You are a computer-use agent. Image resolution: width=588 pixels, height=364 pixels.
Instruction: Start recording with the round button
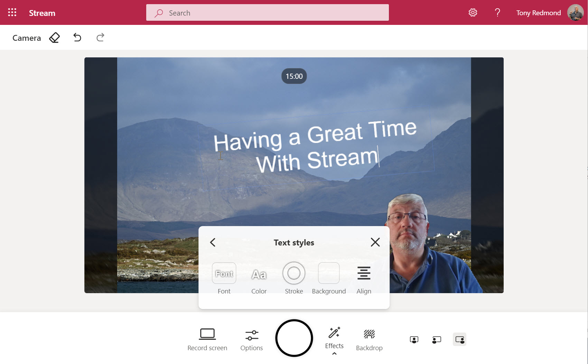(x=294, y=338)
